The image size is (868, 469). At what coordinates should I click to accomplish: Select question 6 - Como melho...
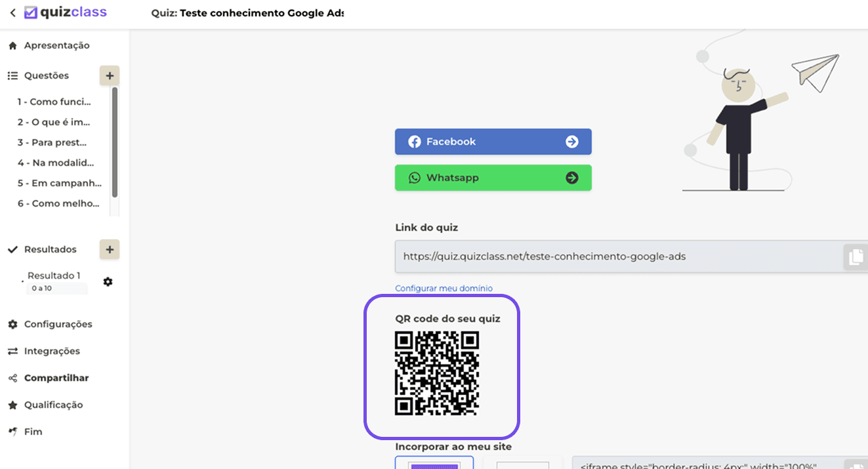click(58, 203)
